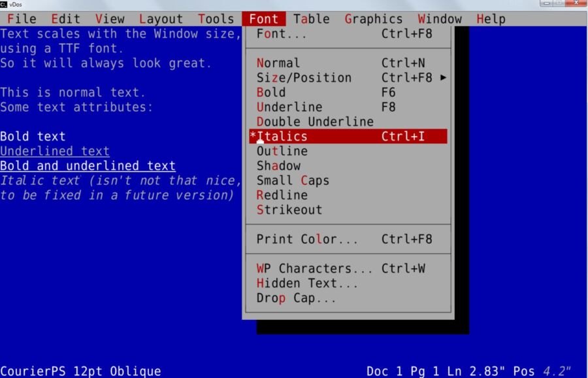This screenshot has height=378, width=588.
Task: Choose Drop Cap...
Action: [x=348, y=298]
